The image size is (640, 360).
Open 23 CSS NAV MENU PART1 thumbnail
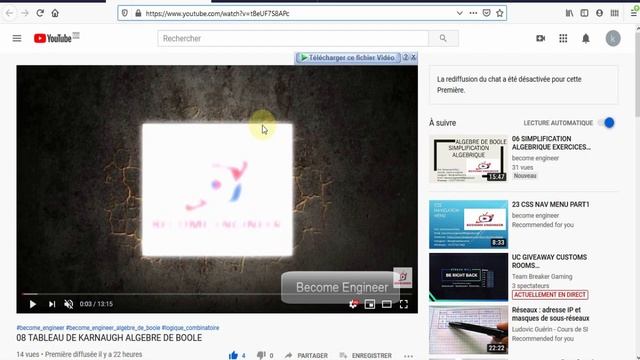[469, 224]
